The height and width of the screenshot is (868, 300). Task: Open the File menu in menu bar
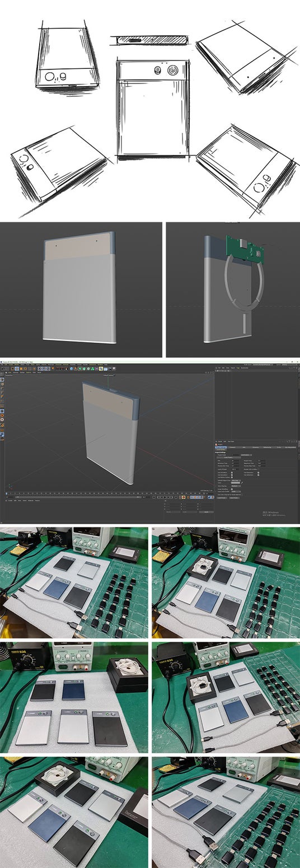click(2, 365)
